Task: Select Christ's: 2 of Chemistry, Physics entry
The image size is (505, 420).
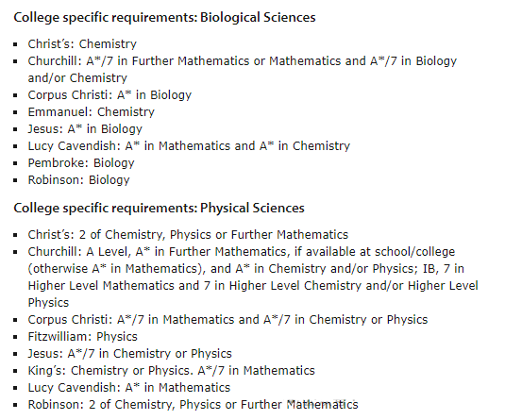Action: click(188, 235)
